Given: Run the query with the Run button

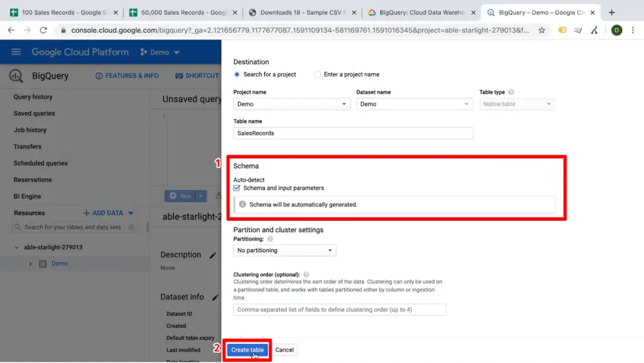Looking at the screenshot, I should [183, 196].
